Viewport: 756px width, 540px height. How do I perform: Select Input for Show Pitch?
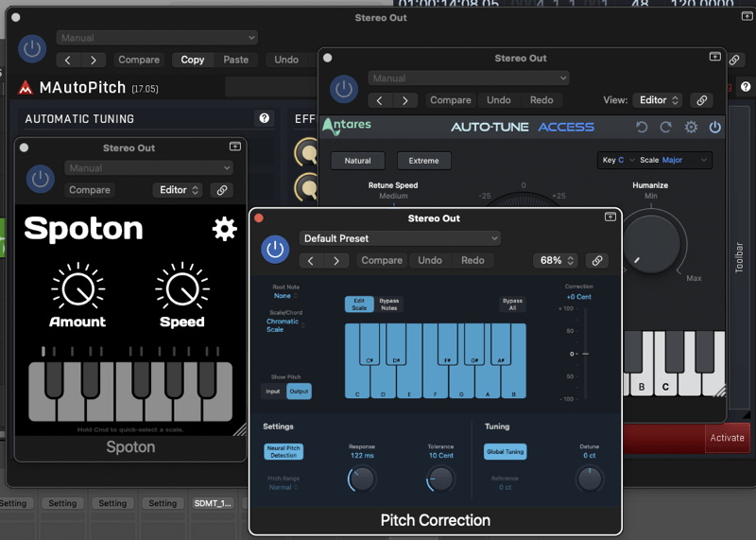point(273,392)
